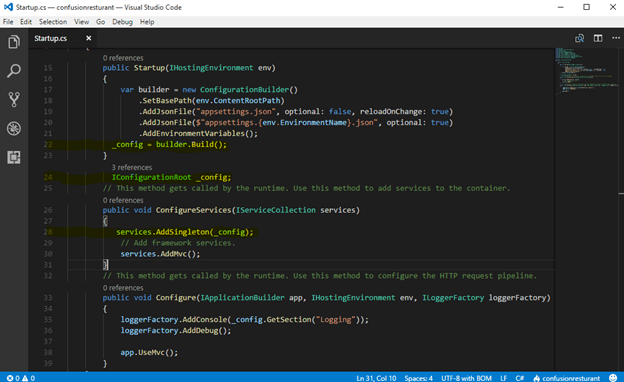Open the Help menu

(x=147, y=22)
